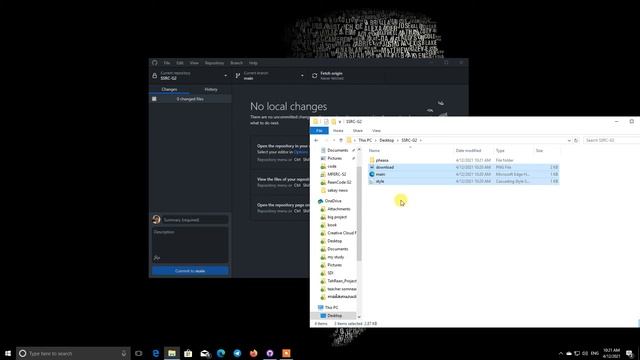Switch to the History tab
This screenshot has width=640, height=360.
211,89
